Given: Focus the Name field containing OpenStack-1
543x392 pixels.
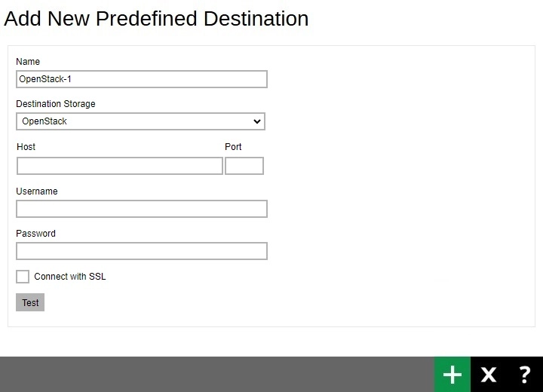Looking at the screenshot, I should tap(142, 79).
